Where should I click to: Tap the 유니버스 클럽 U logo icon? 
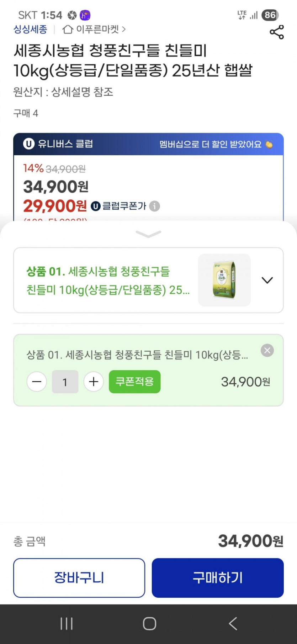pos(28,144)
